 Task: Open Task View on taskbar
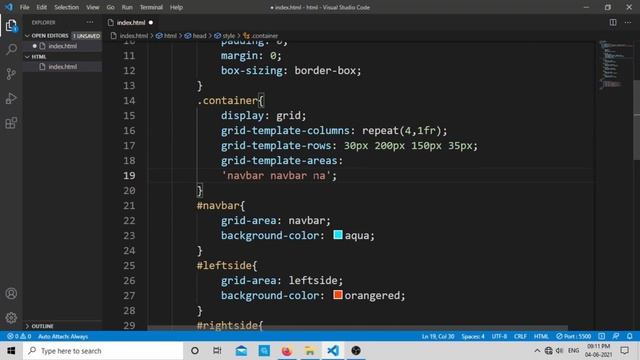217,351
